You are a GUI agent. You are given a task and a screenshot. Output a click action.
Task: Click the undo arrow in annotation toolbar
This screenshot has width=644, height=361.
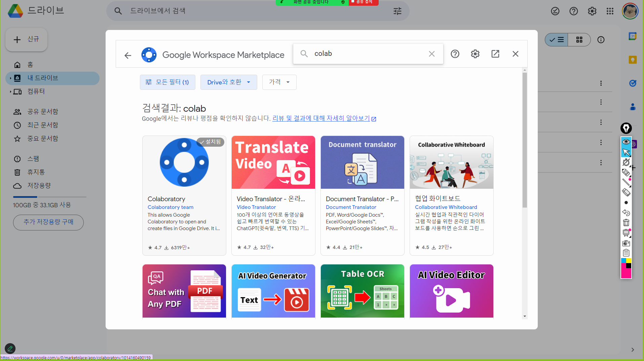626,213
